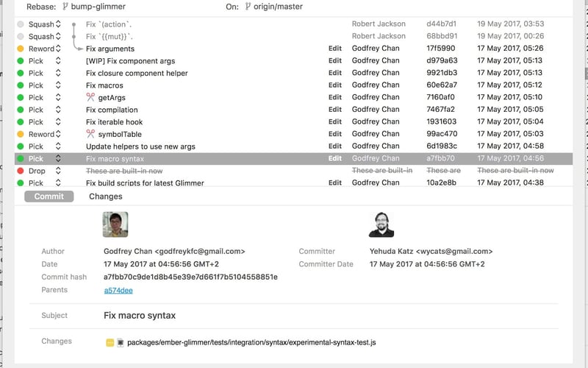The width and height of the screenshot is (588, 368).
Task: Click Edit for '[WIP] Fix component args'
Action: pos(335,60)
